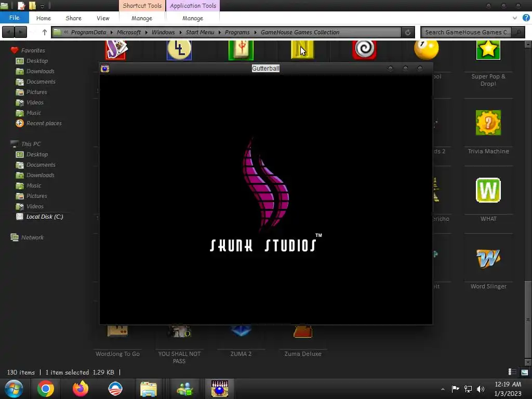Screen dimensions: 532x399
Task: Open quick access toolbar customize dropdown
Action: coord(42,6)
